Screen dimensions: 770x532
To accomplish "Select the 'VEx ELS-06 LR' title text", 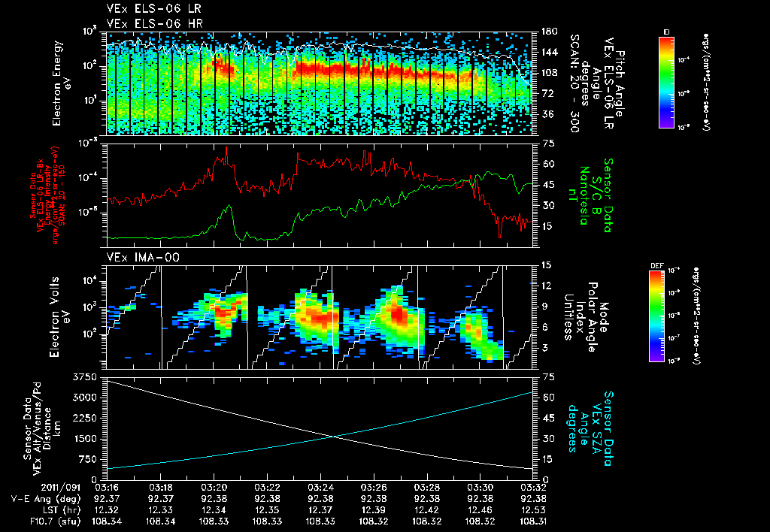I will pyautogui.click(x=153, y=9).
